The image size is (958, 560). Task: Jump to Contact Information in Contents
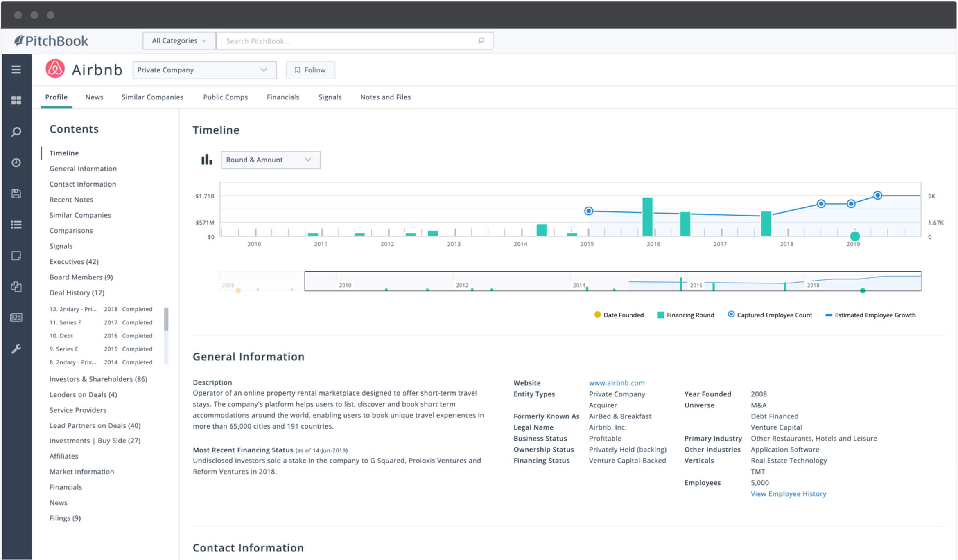click(83, 184)
